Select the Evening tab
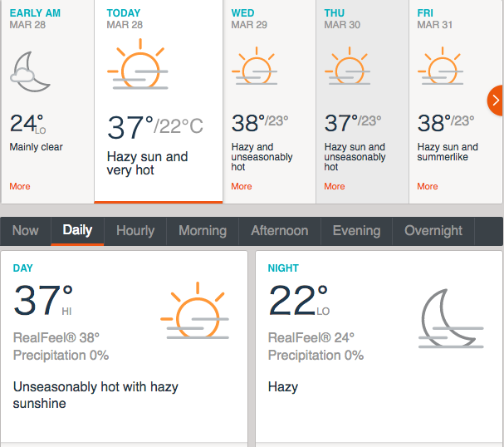 point(356,231)
